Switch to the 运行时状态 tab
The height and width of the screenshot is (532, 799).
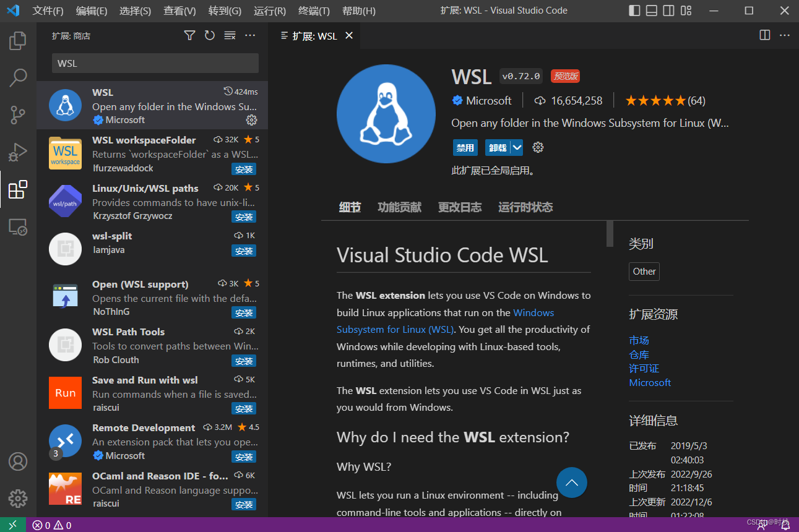[525, 207]
